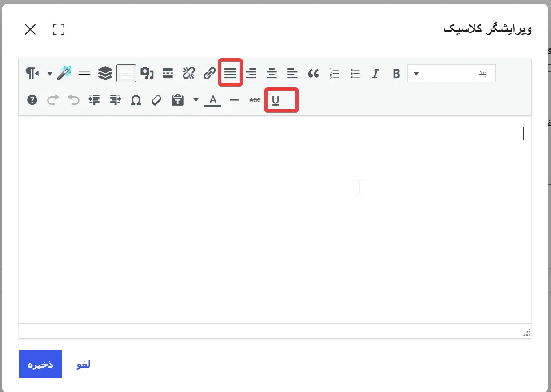Apply blockquote formatting
551x392 pixels.
313,74
